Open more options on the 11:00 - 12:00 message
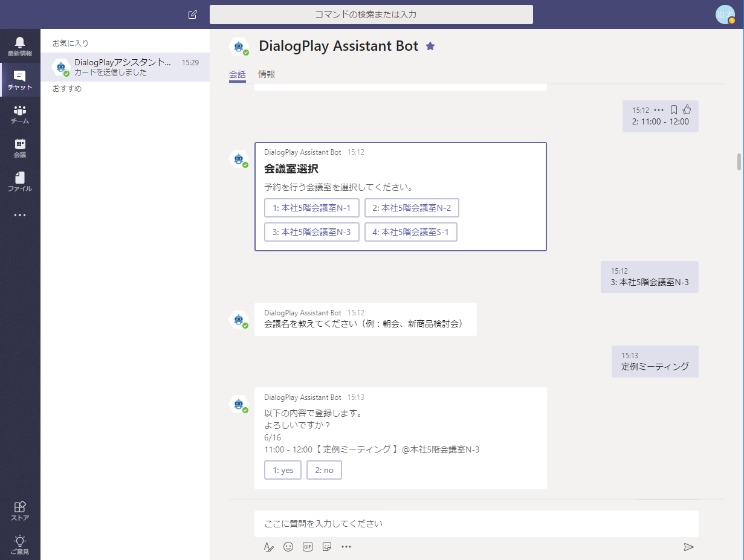Viewport: 744px width, 560px height. [x=659, y=110]
